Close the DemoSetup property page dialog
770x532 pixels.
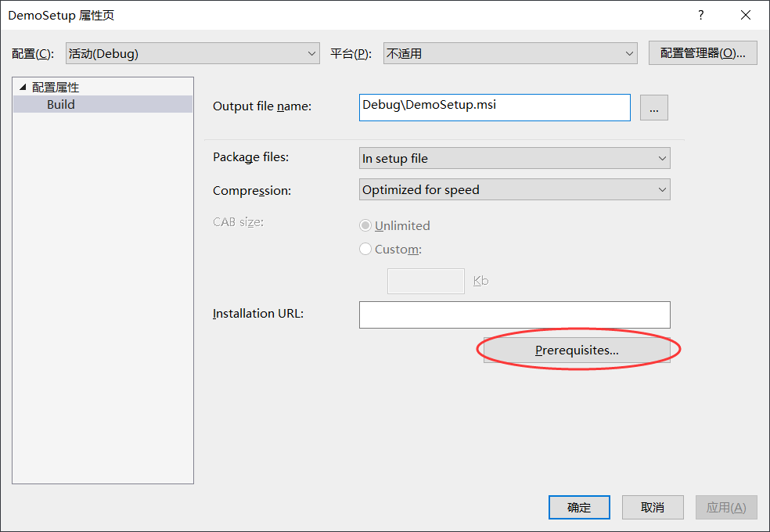pos(745,15)
